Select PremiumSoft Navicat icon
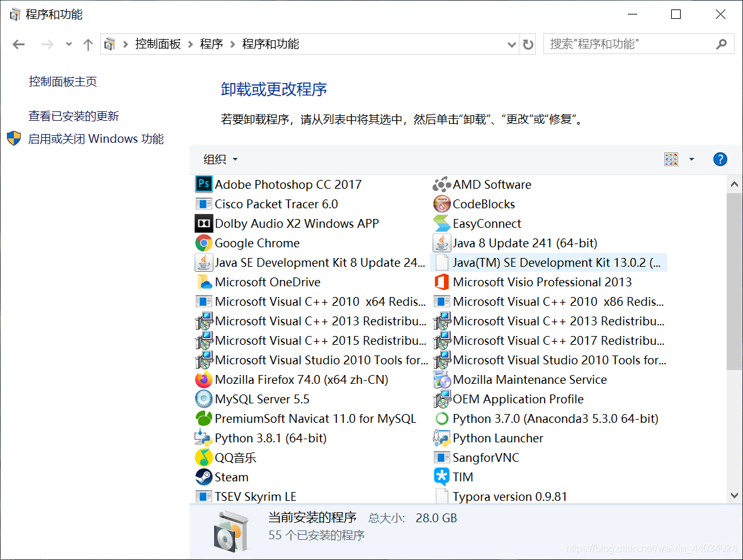This screenshot has width=743, height=560. pyautogui.click(x=204, y=418)
